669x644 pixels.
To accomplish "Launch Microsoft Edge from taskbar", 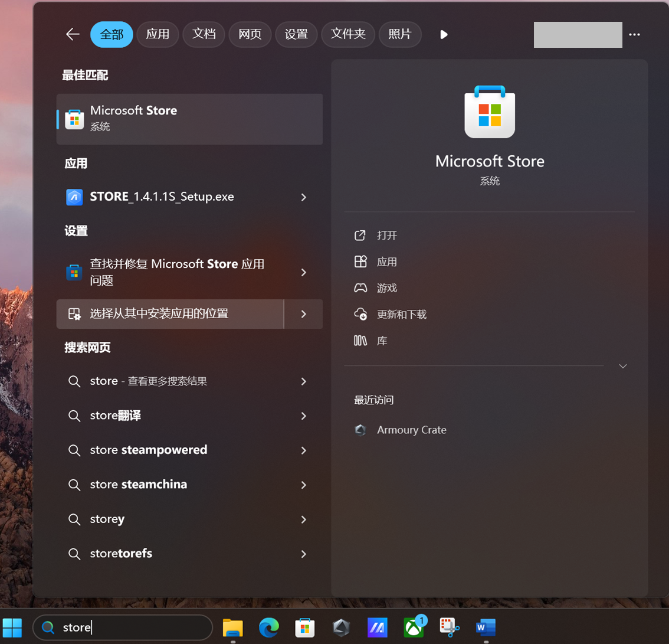I will (x=269, y=627).
